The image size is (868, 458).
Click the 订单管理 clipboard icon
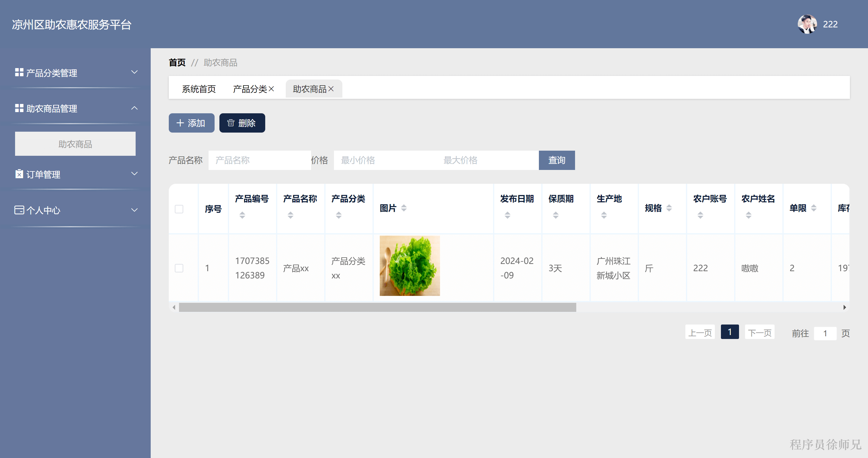click(x=19, y=174)
